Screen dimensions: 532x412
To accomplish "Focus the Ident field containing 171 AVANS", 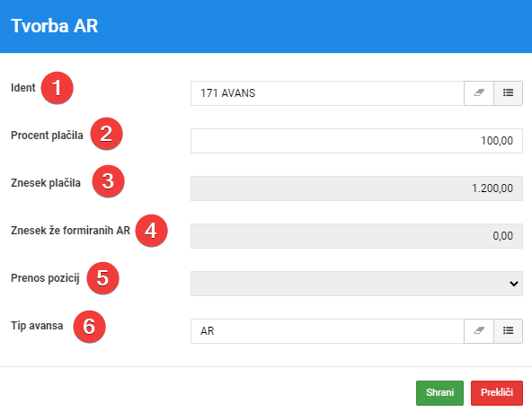I will point(327,93).
